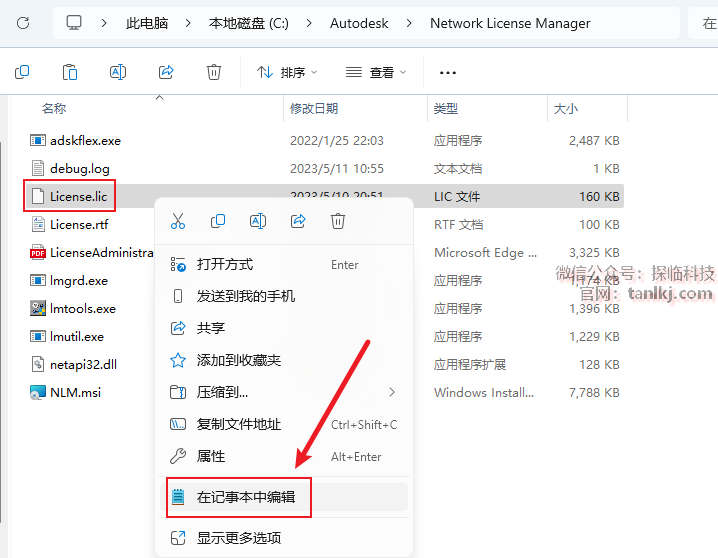Click the adskflex.exe application icon

click(x=38, y=140)
